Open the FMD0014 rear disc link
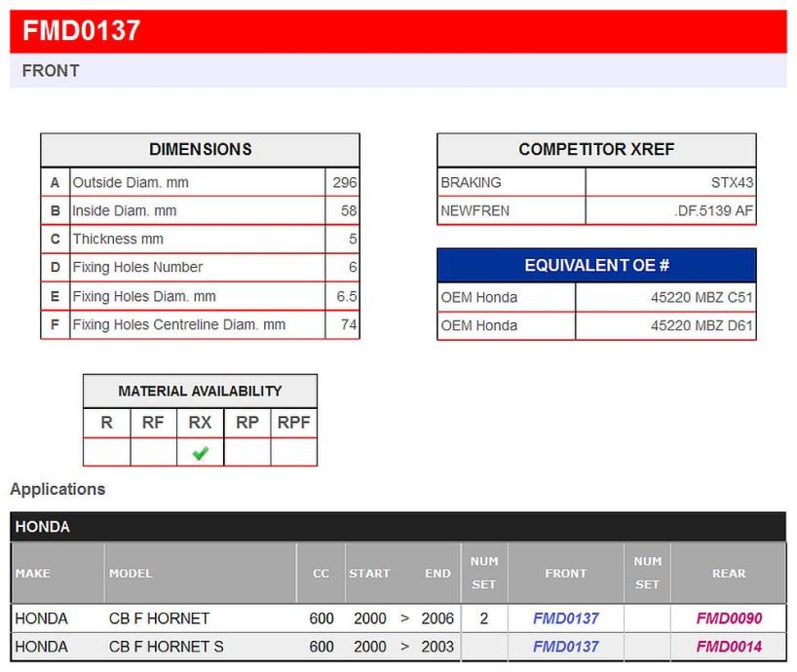This screenshot has height=672, width=797. [729, 647]
